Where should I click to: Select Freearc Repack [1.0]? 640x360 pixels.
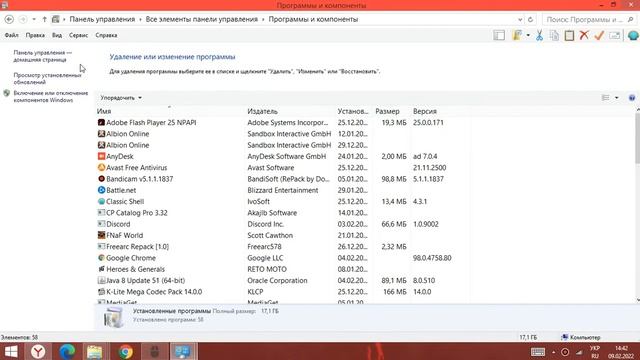pyautogui.click(x=137, y=247)
